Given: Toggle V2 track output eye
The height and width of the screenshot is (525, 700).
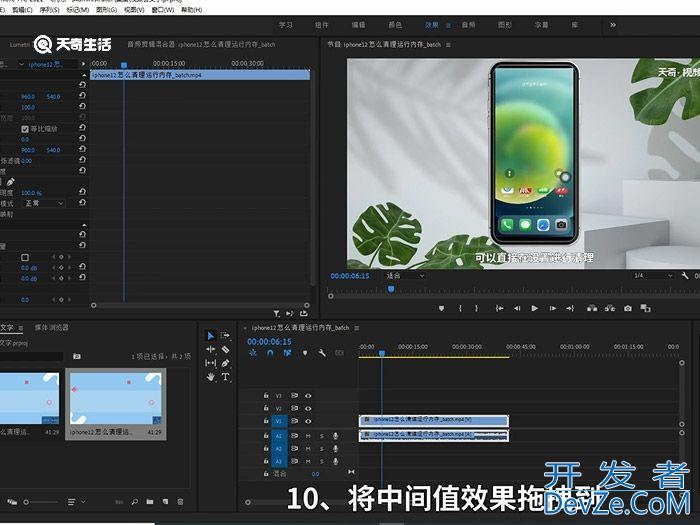Looking at the screenshot, I should (x=308, y=408).
